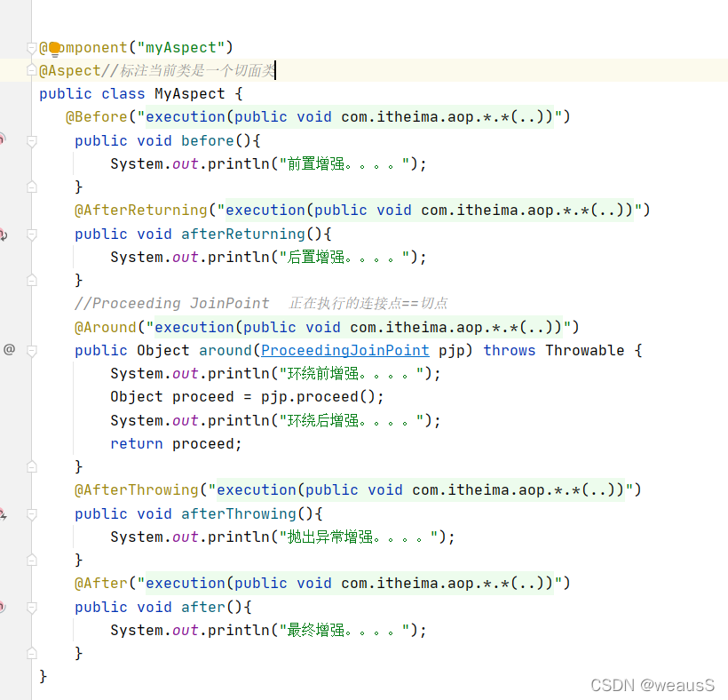Click the fold end marker closing after() method

[x=32, y=654]
